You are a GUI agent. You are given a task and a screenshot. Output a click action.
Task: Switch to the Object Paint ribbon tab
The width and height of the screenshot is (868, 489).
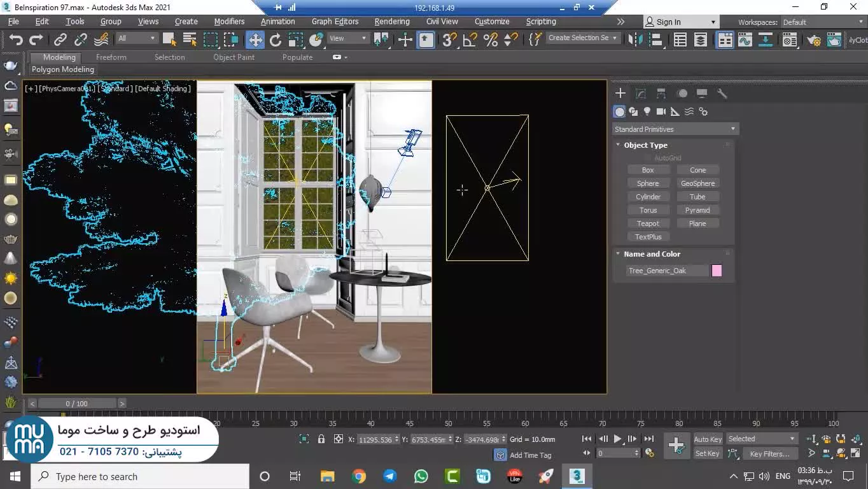234,57
